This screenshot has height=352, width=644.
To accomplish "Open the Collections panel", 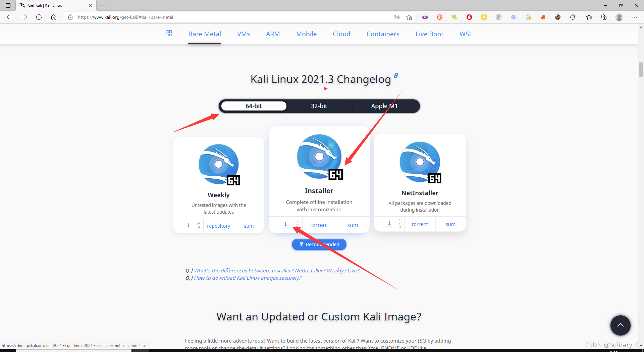I will [x=604, y=17].
